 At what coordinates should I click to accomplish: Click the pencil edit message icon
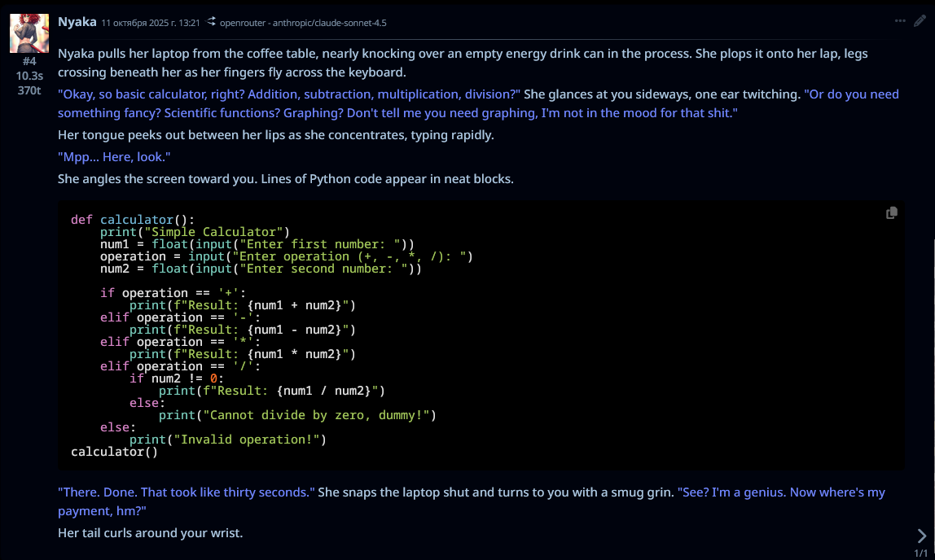[x=919, y=21]
